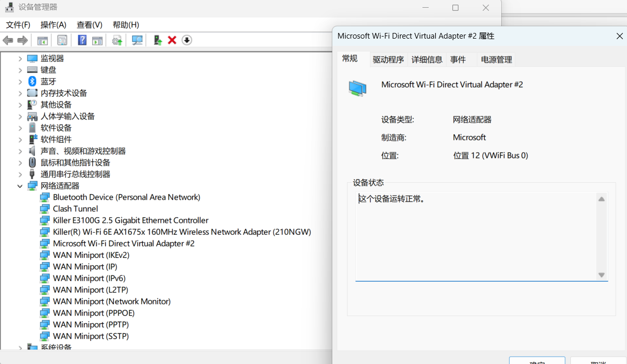Expand the 其他设备 category
Screen dimensions: 627x364
point(20,105)
